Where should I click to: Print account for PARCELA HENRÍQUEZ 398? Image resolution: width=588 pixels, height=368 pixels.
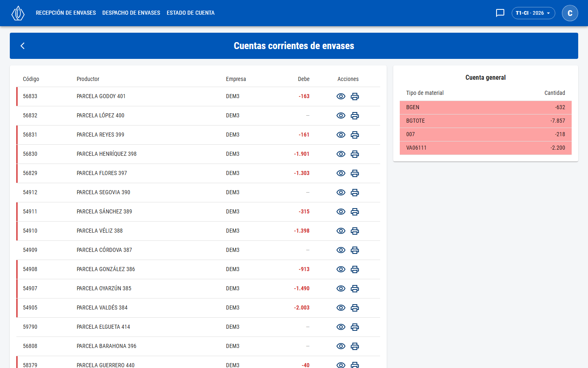pyautogui.click(x=355, y=154)
